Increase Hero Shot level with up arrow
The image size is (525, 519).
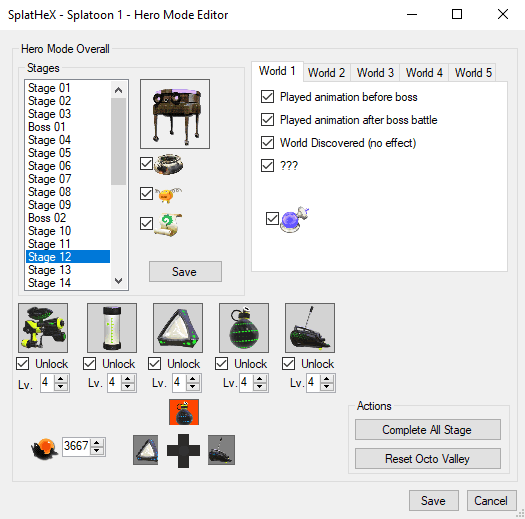pyautogui.click(x=61, y=379)
